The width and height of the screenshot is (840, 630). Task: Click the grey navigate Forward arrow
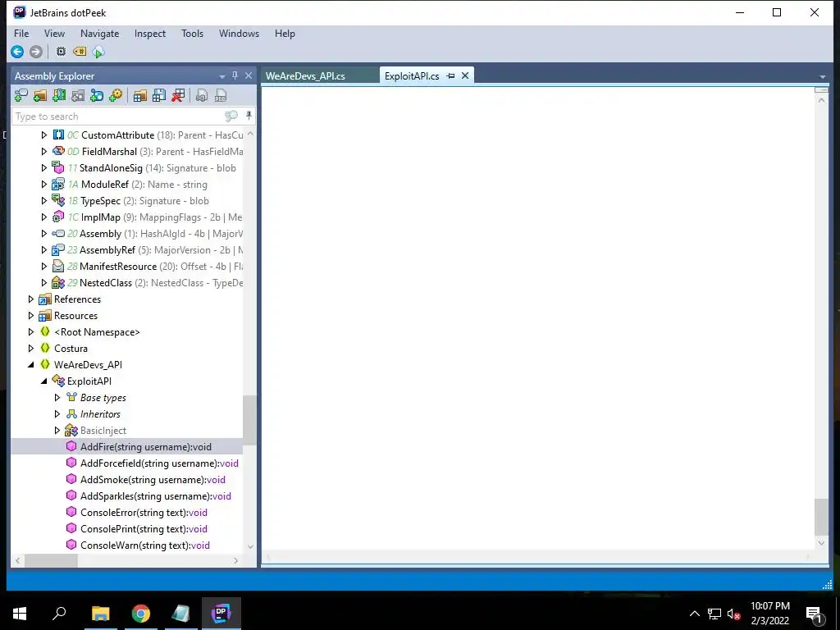point(36,52)
